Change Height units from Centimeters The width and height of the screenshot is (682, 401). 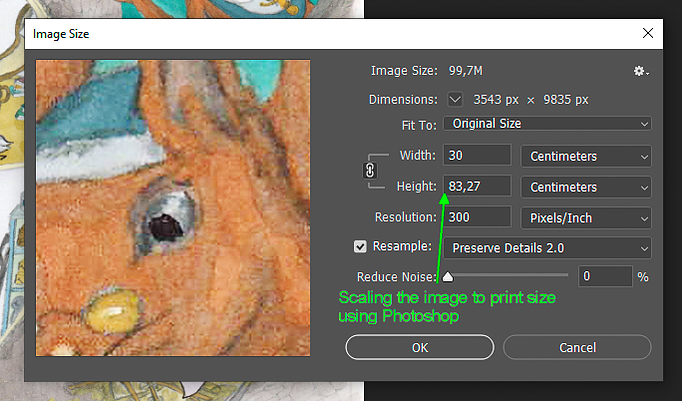click(586, 187)
